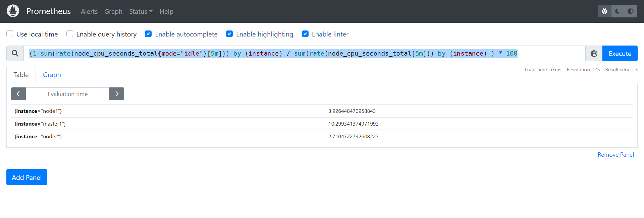The width and height of the screenshot is (644, 218).
Task: Expand the Status dropdown menu
Action: (141, 11)
